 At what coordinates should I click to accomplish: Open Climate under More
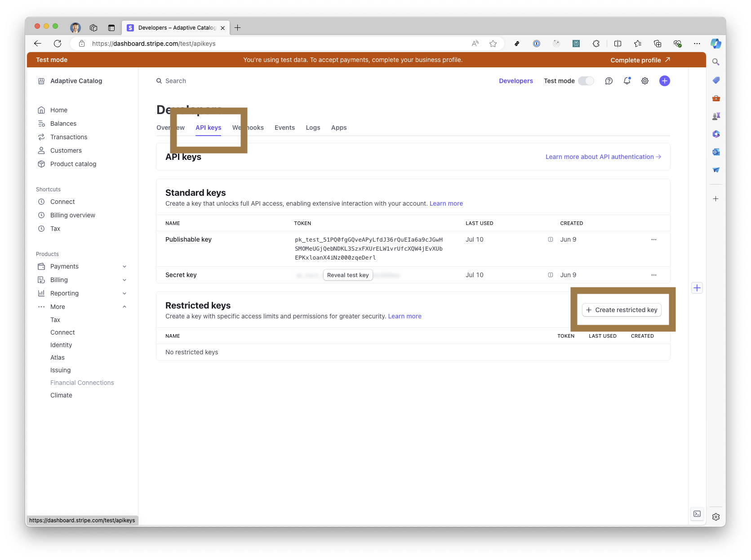pyautogui.click(x=61, y=395)
